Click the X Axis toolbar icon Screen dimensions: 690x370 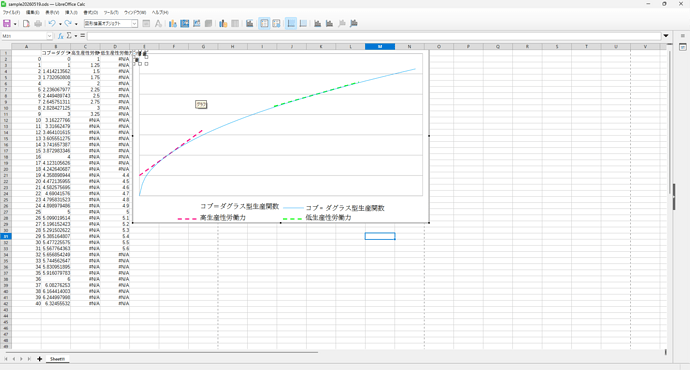tap(317, 24)
